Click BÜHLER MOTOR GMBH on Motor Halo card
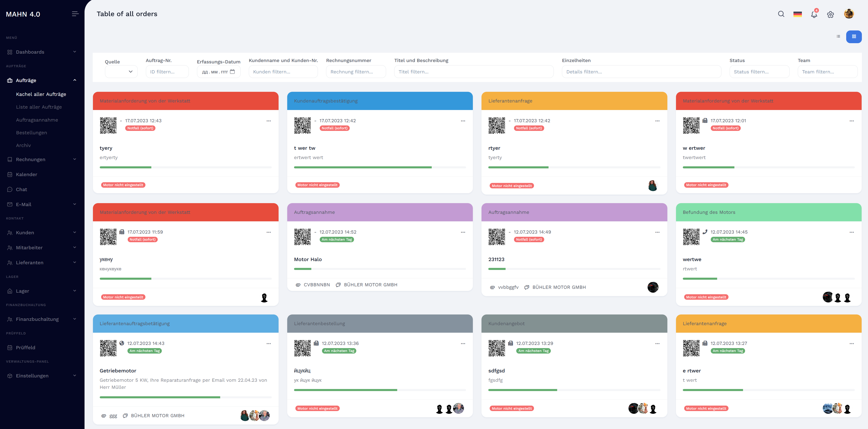This screenshot has width=868, height=429. pyautogui.click(x=370, y=285)
